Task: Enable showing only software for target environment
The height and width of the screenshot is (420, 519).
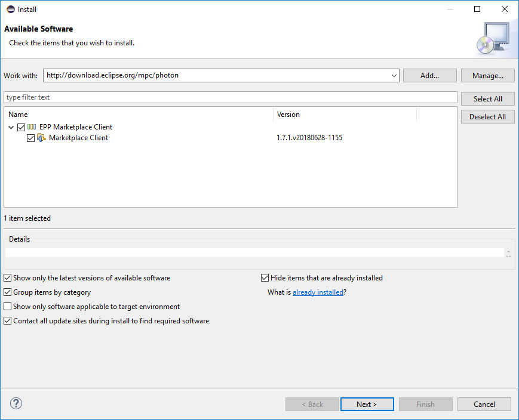Action: [x=7, y=306]
